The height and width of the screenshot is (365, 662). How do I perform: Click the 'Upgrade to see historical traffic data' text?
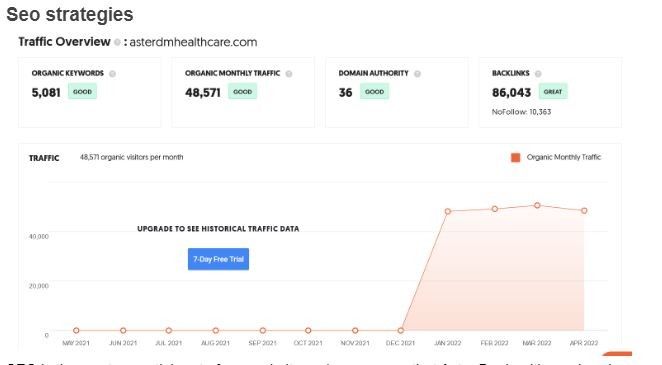[218, 229]
